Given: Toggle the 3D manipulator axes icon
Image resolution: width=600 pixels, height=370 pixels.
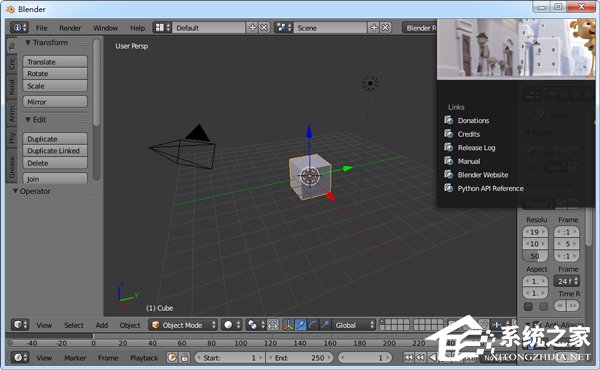Looking at the screenshot, I should point(288,325).
